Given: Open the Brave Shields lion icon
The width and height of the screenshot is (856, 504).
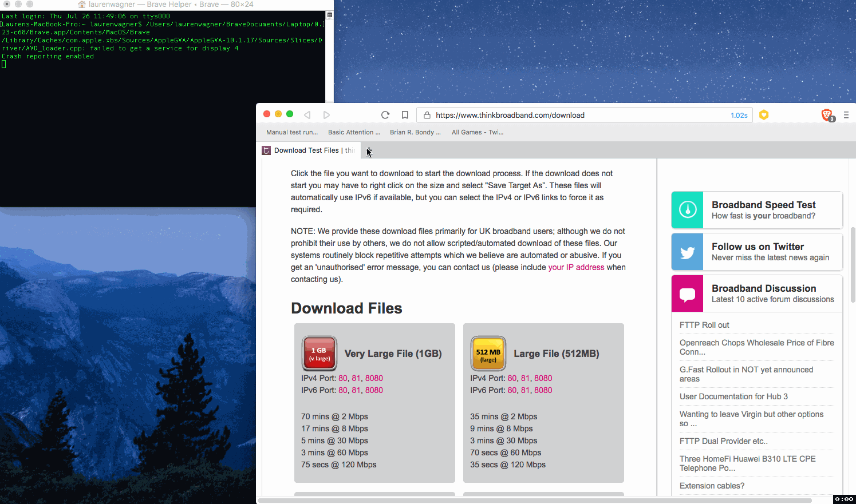Looking at the screenshot, I should click(827, 115).
